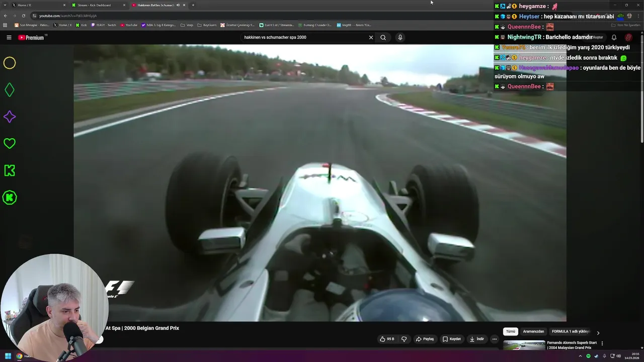Viewport: 644px width, 362px height.
Task: Open NBA 3. Lig 8 Kategori bookmark
Action: pyautogui.click(x=158, y=25)
